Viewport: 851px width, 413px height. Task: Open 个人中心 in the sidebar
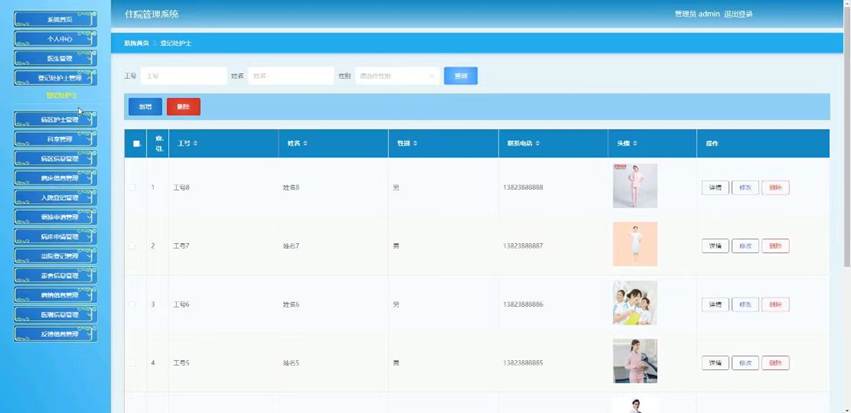[55, 39]
